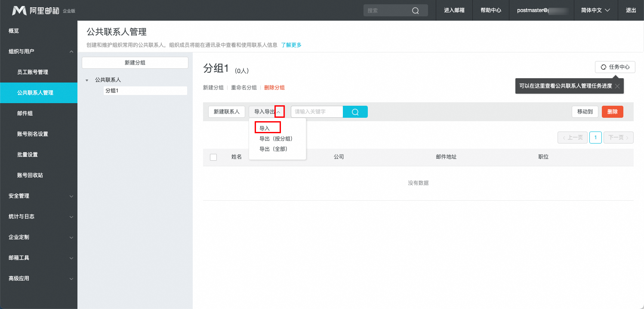Select 分组1 in the group tree
Viewport: 644px width, 309px height.
click(112, 91)
